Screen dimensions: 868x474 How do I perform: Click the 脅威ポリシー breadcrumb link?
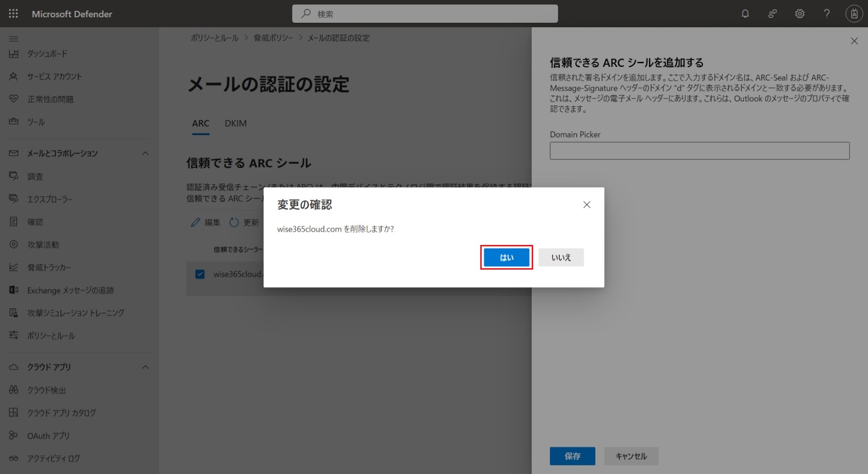273,38
